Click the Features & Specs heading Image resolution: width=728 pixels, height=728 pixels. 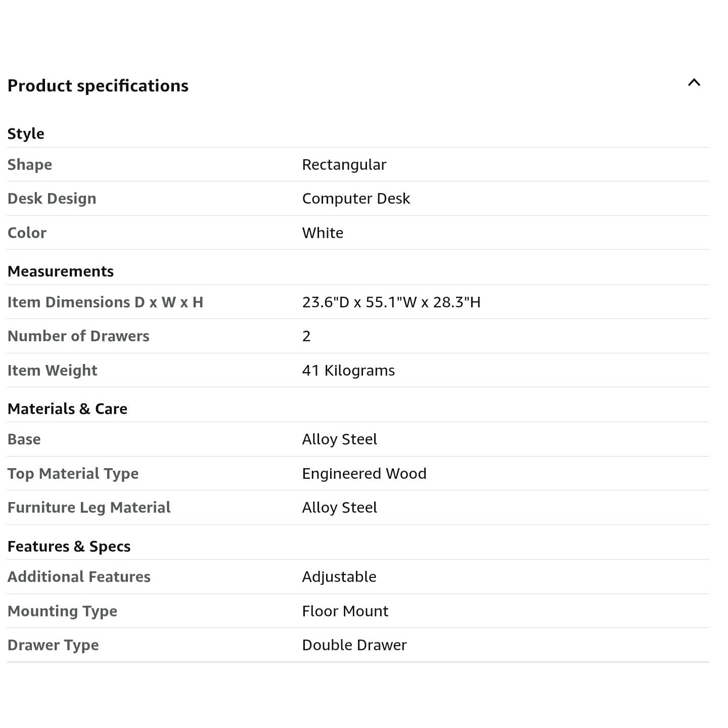(x=69, y=547)
